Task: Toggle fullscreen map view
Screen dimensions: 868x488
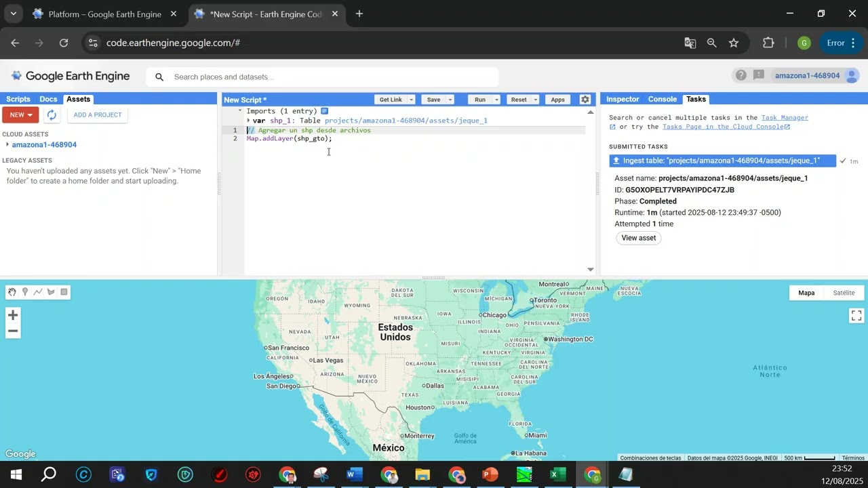Action: point(856,316)
